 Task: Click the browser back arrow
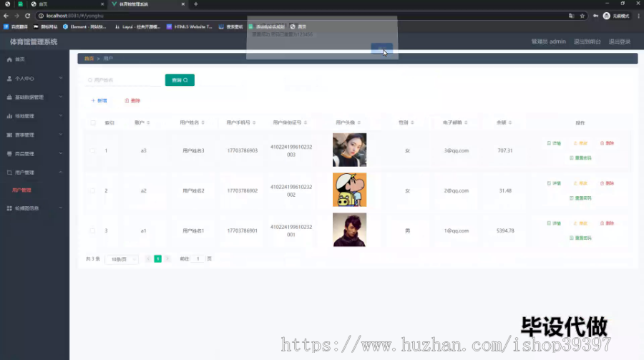(6, 16)
